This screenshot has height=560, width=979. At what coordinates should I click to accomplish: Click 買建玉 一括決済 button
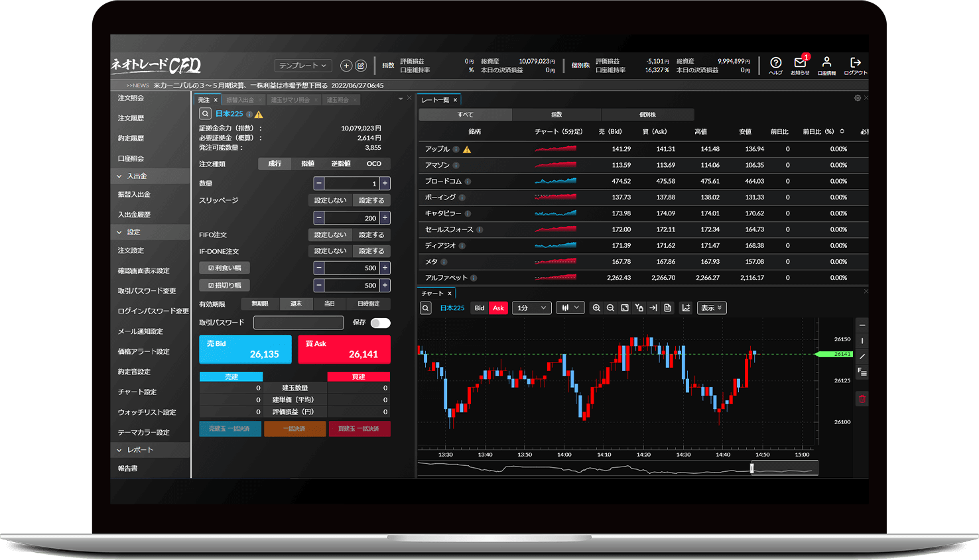pyautogui.click(x=359, y=429)
